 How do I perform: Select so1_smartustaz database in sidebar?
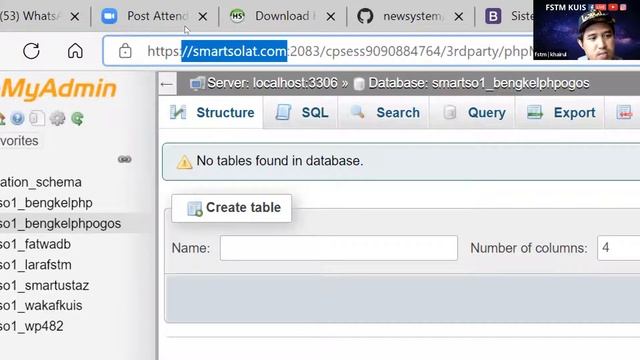point(44,285)
